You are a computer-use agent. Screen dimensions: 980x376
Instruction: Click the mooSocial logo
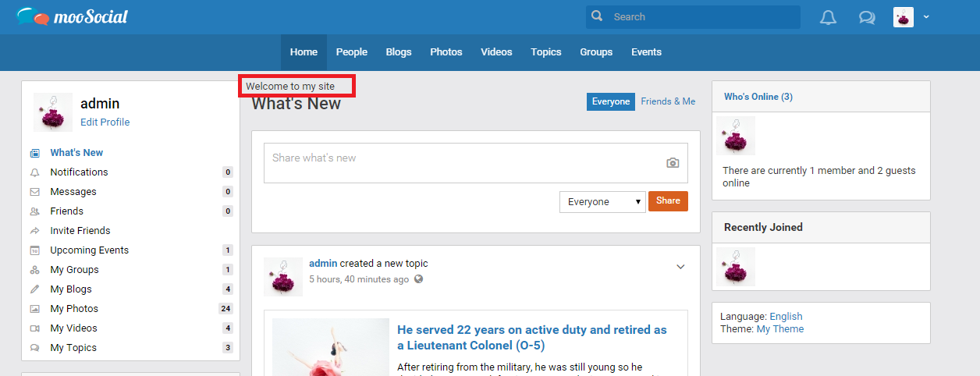(x=72, y=16)
